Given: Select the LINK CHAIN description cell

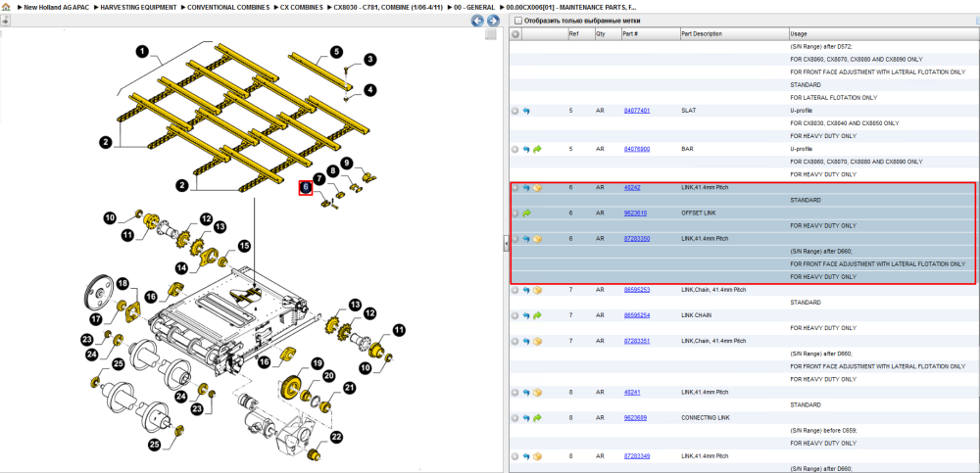Looking at the screenshot, I should (696, 315).
